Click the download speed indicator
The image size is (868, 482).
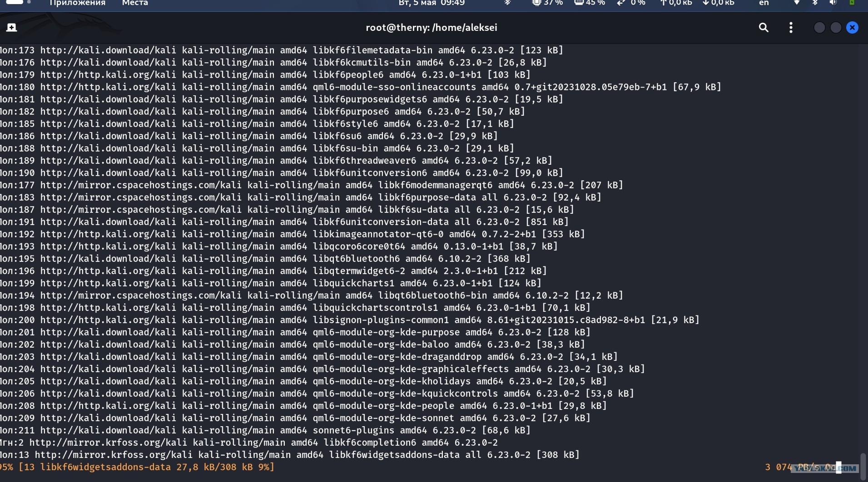pyautogui.click(x=718, y=3)
